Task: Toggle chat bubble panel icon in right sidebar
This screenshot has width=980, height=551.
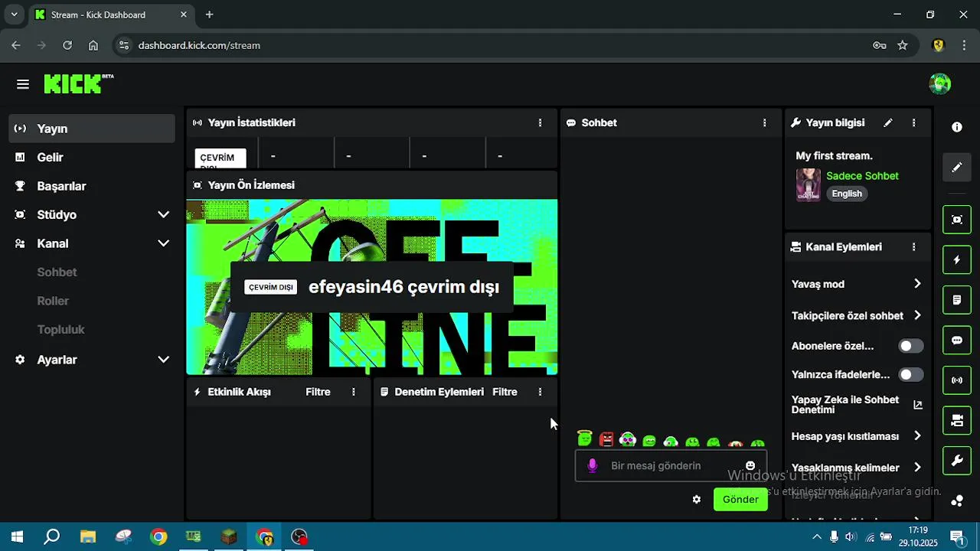Action: (957, 340)
